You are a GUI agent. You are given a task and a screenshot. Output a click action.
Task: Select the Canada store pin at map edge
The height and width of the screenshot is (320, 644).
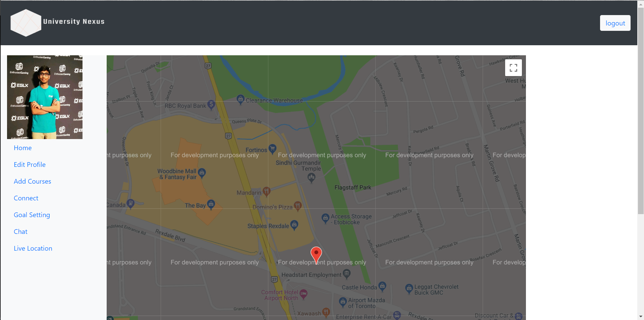coord(130,203)
